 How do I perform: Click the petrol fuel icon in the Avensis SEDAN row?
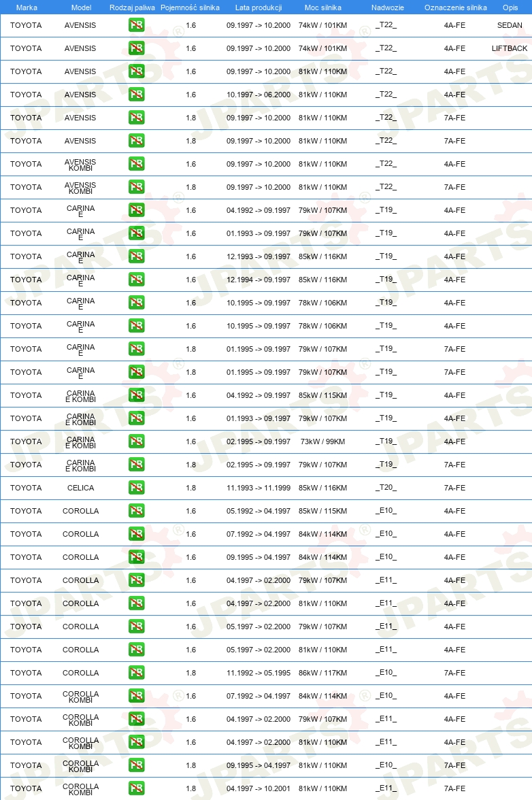point(136,25)
